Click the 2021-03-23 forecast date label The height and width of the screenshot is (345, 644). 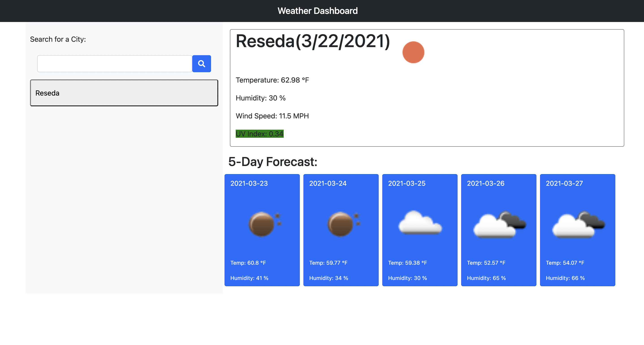[x=249, y=183]
